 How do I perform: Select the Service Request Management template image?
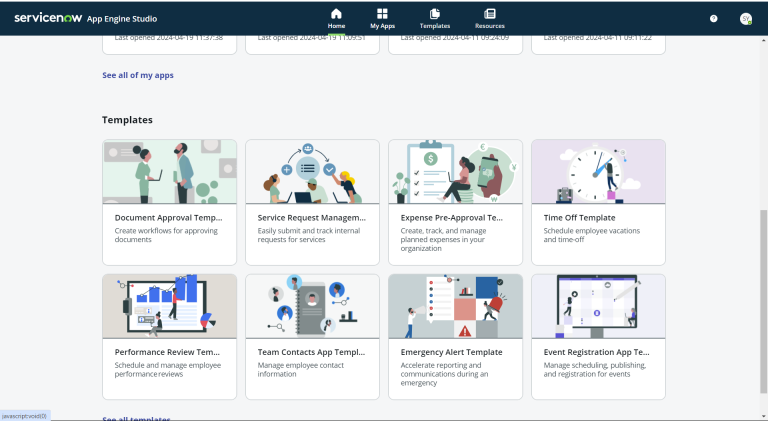(x=312, y=171)
